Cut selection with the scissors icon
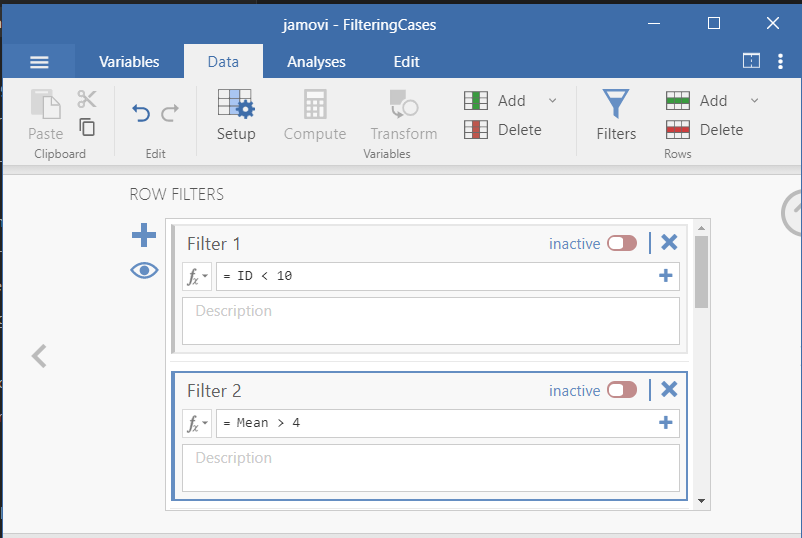The height and width of the screenshot is (538, 802). 86,99
